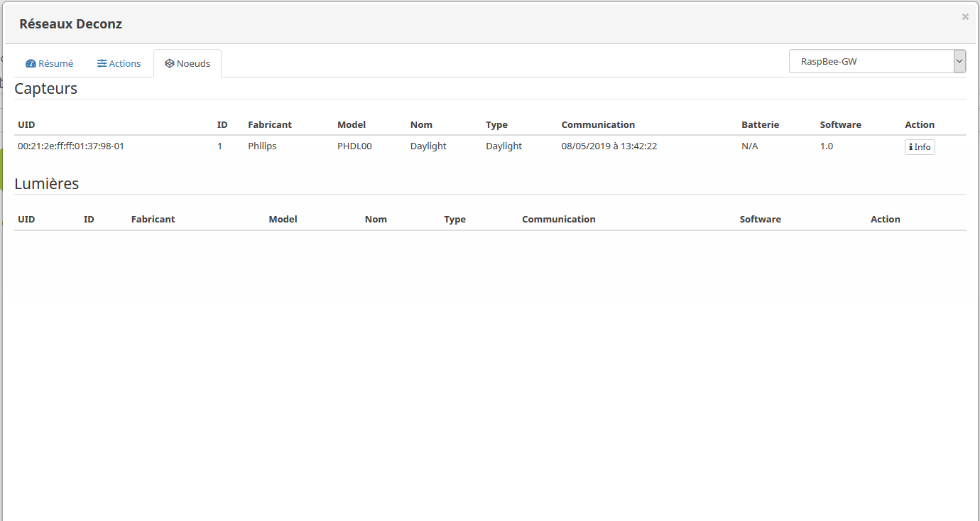This screenshot has height=521, width=980.
Task: Select the Noeuds tab
Action: click(x=187, y=63)
